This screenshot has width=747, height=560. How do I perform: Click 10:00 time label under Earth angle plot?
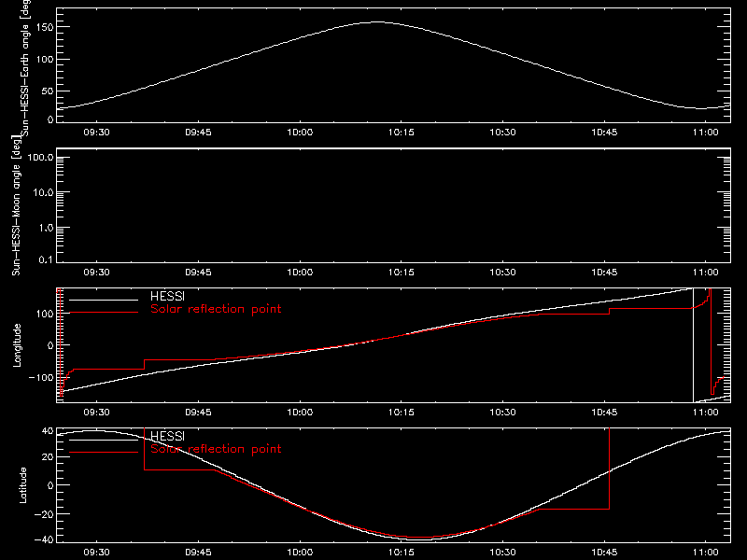click(x=300, y=132)
